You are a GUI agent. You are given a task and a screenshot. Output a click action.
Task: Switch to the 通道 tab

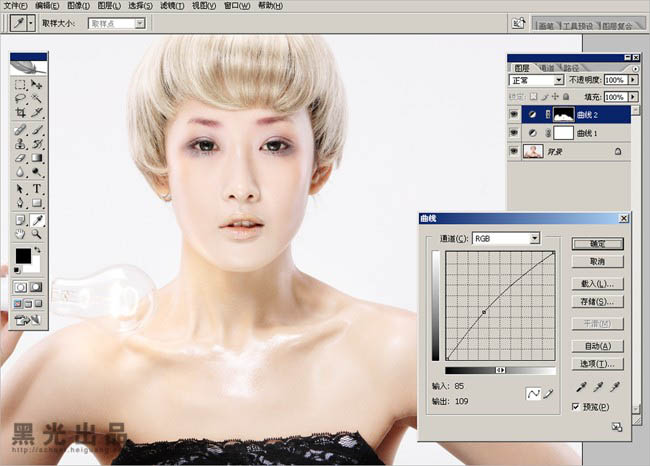pos(547,68)
